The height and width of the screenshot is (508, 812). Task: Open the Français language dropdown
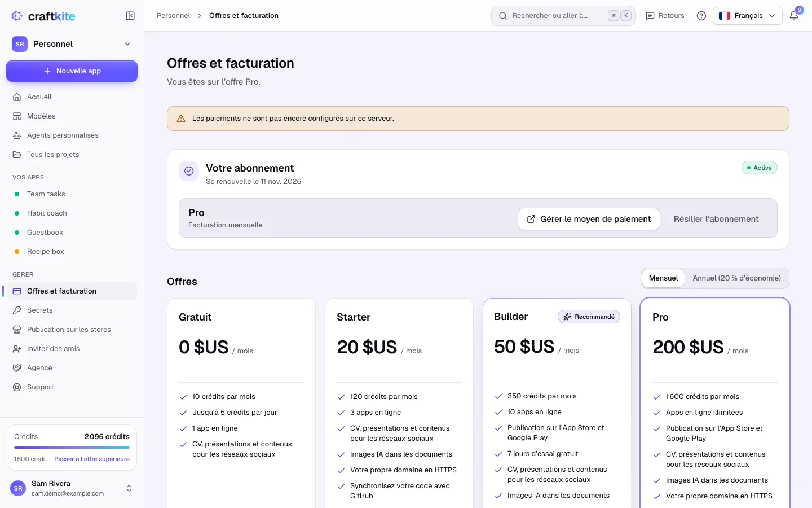click(748, 16)
